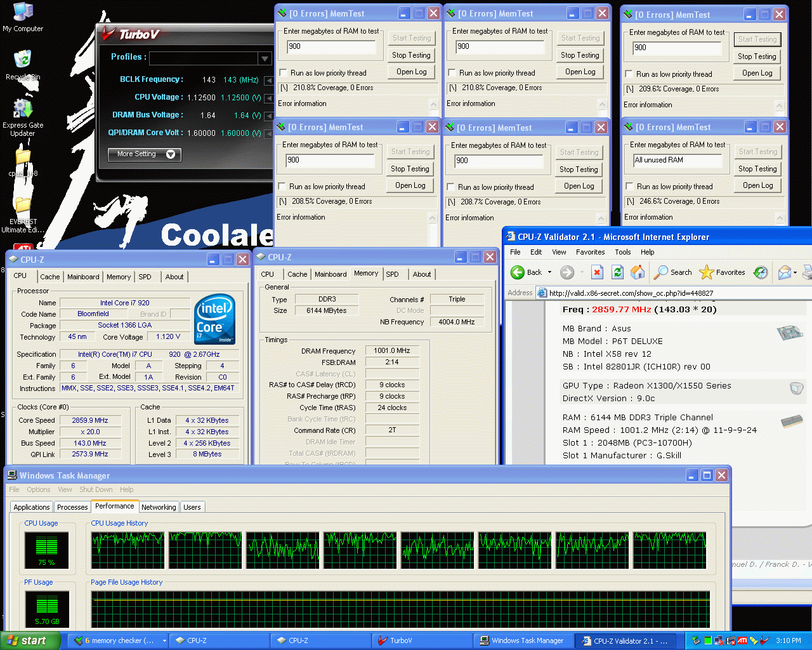
Task: Stop Testing in the All unused RAM MemTest
Action: (x=757, y=169)
